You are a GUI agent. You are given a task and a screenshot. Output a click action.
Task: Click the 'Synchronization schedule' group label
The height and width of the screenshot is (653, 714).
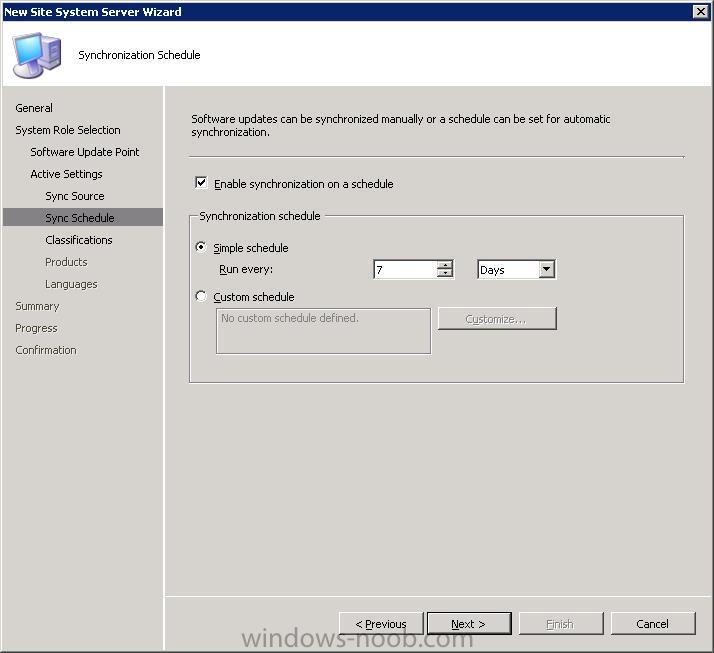(260, 216)
